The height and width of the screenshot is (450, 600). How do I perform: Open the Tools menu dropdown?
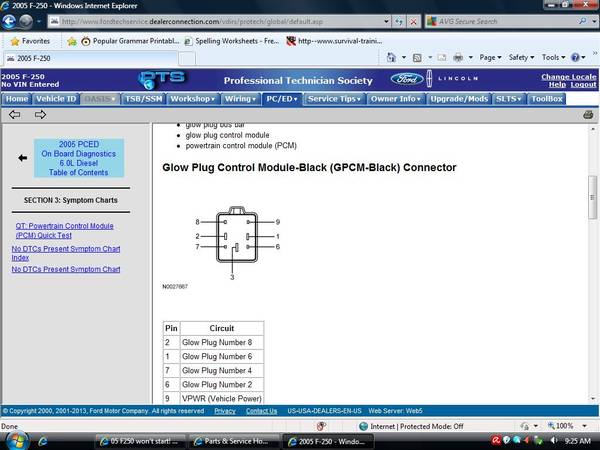coord(553,57)
